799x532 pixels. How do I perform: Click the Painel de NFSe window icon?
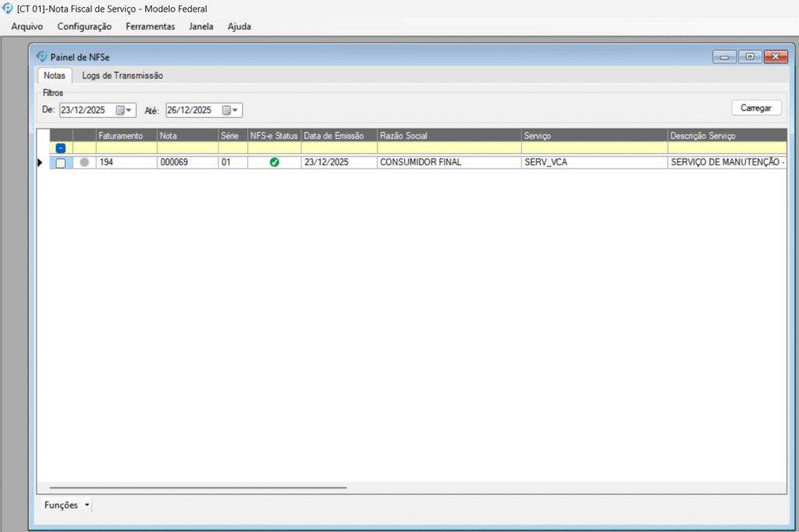pyautogui.click(x=42, y=57)
